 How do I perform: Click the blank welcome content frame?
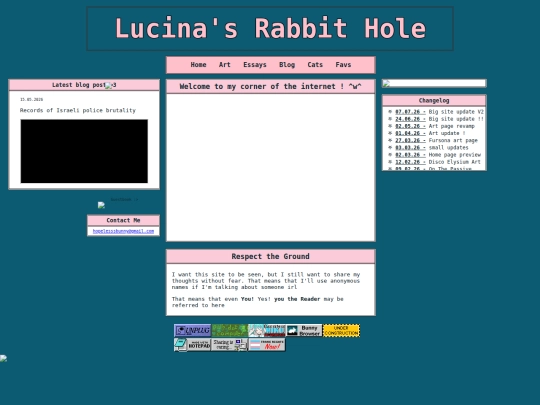click(x=271, y=167)
